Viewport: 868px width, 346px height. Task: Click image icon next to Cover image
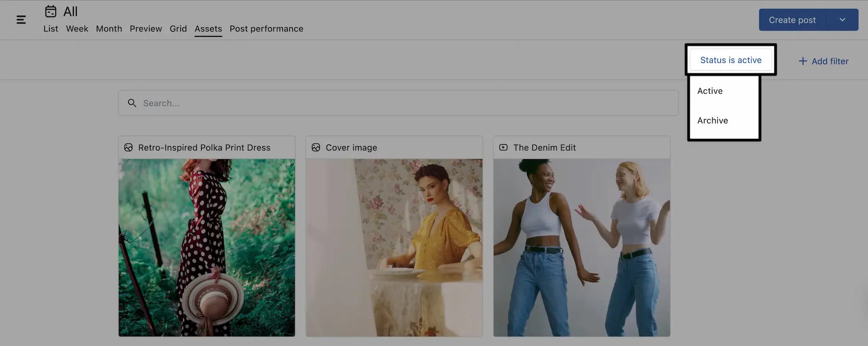316,147
